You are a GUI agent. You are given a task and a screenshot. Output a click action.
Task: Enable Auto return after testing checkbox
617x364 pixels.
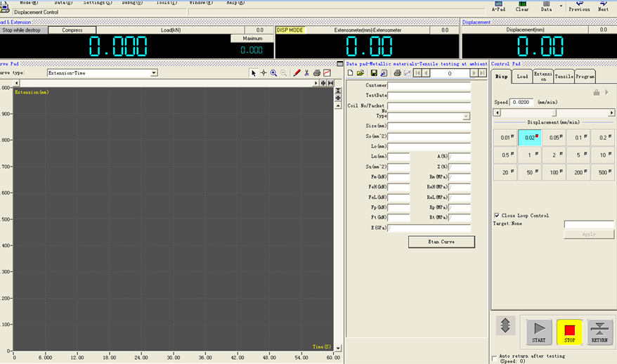(x=495, y=357)
